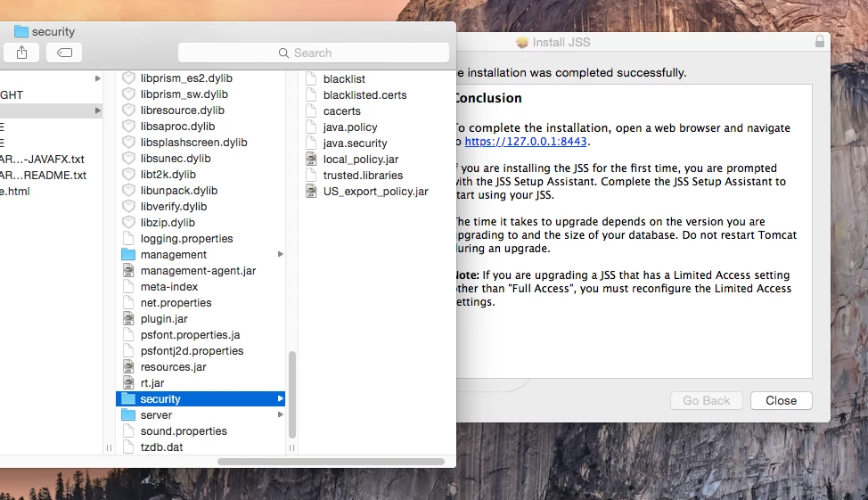Select psfontj2d.properties file
Screen dimensions: 868x500
pos(192,351)
